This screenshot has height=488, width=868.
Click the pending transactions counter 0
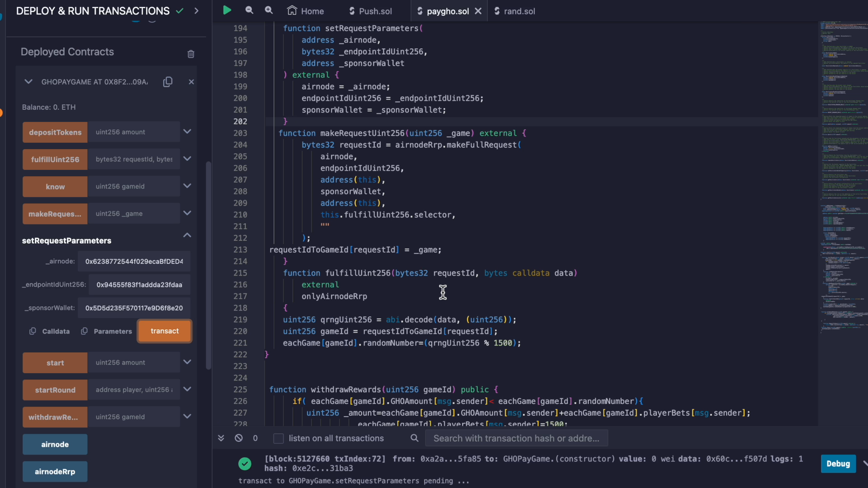point(255,438)
